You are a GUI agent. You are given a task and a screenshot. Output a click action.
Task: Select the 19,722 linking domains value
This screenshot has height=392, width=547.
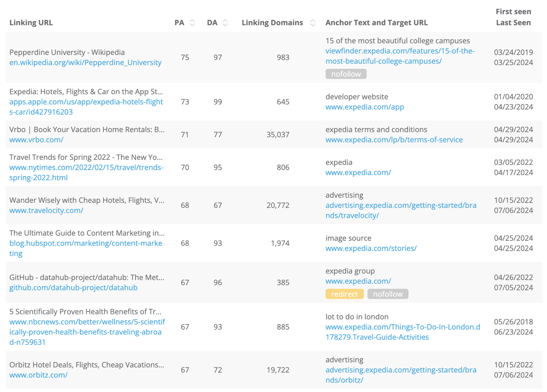click(x=278, y=370)
